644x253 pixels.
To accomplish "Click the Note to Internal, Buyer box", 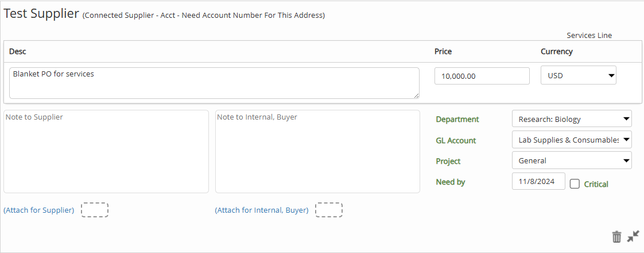I will tap(317, 151).
